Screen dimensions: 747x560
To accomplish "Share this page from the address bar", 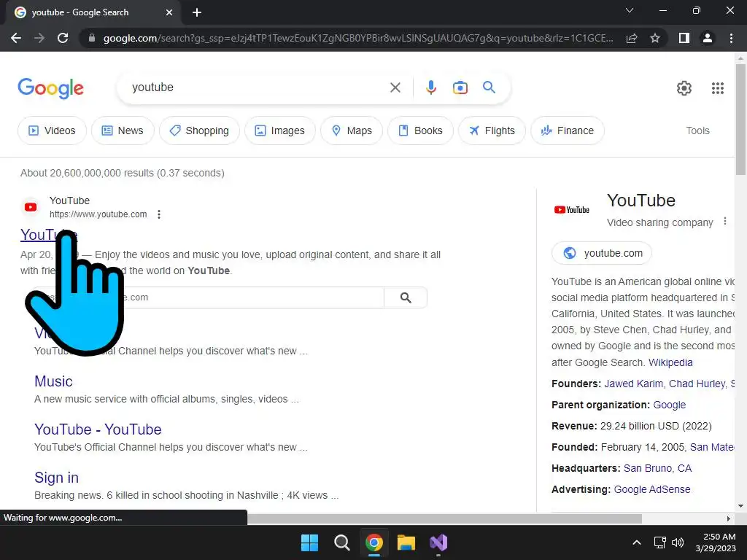I will 632,38.
